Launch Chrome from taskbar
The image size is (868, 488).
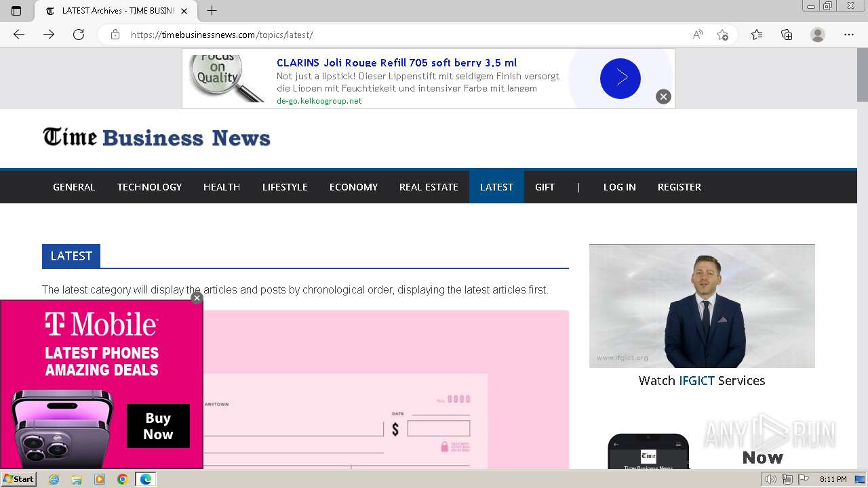123,479
